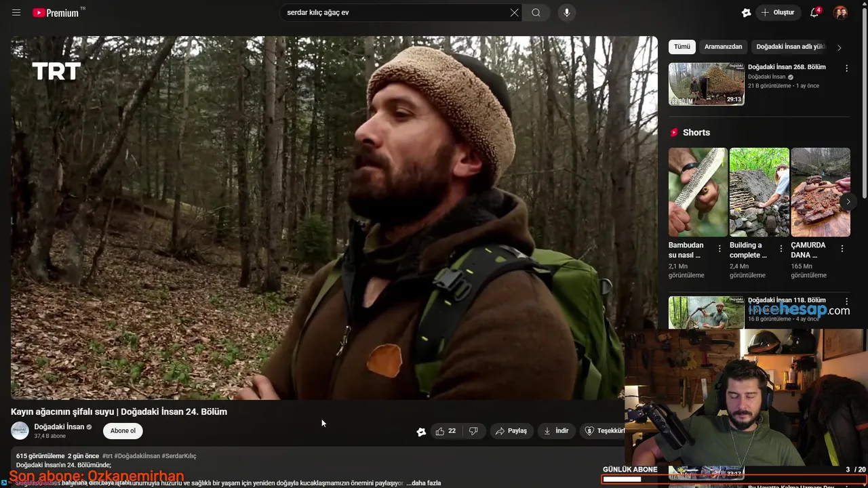Open Building a complete short thumbnail
The width and height of the screenshot is (868, 488).
(x=759, y=192)
